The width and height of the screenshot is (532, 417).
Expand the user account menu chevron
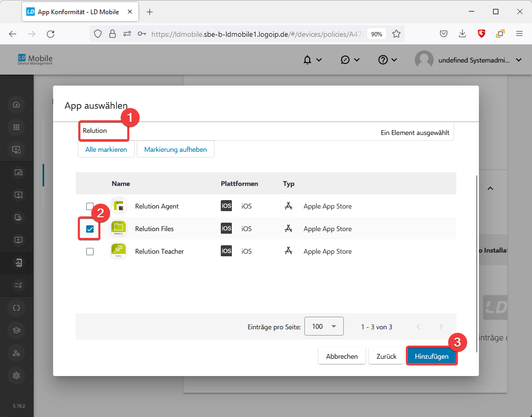tap(518, 60)
